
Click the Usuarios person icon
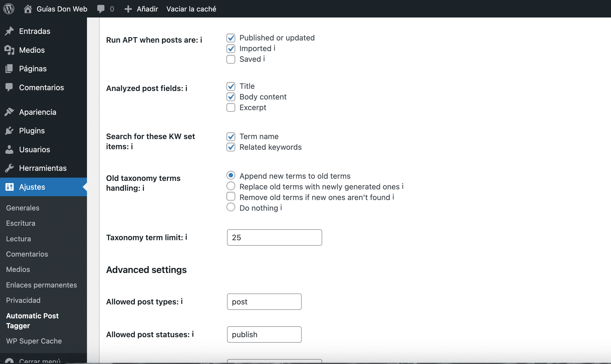point(9,149)
